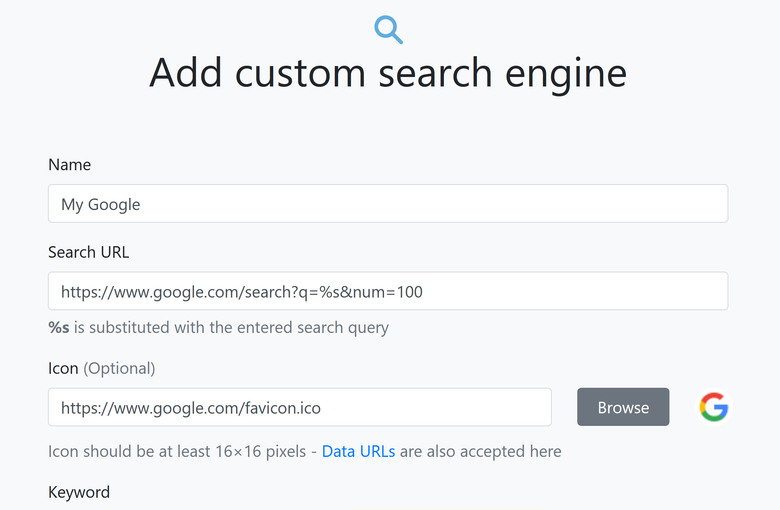Place cursor on 'My Google' text

pos(101,204)
